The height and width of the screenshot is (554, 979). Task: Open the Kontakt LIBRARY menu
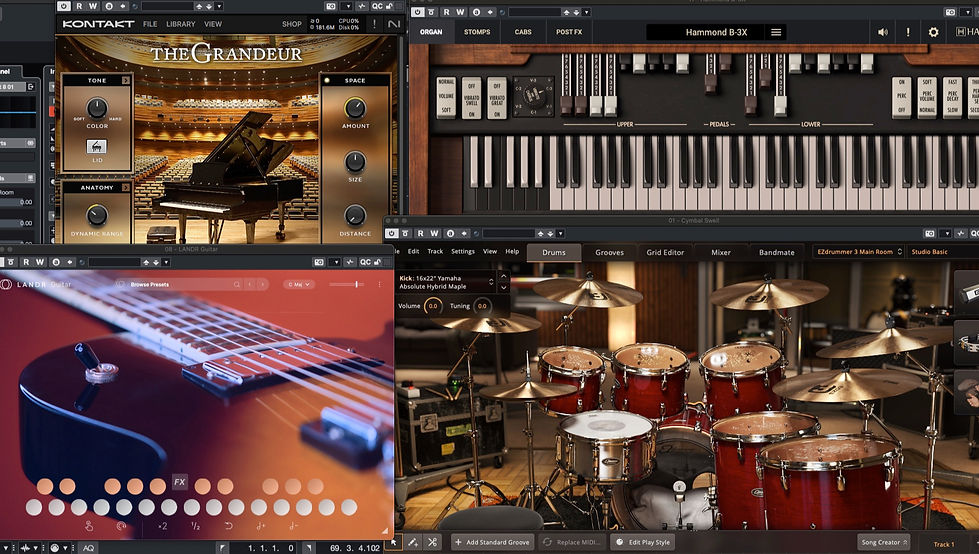[x=180, y=24]
